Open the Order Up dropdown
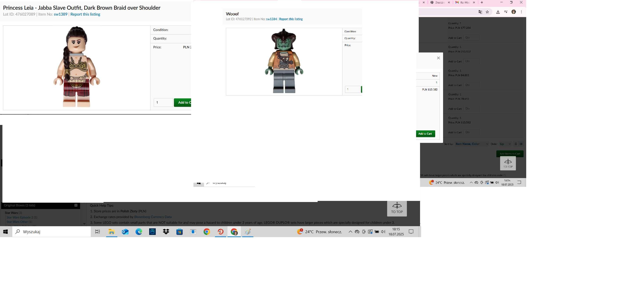 click(x=505, y=144)
